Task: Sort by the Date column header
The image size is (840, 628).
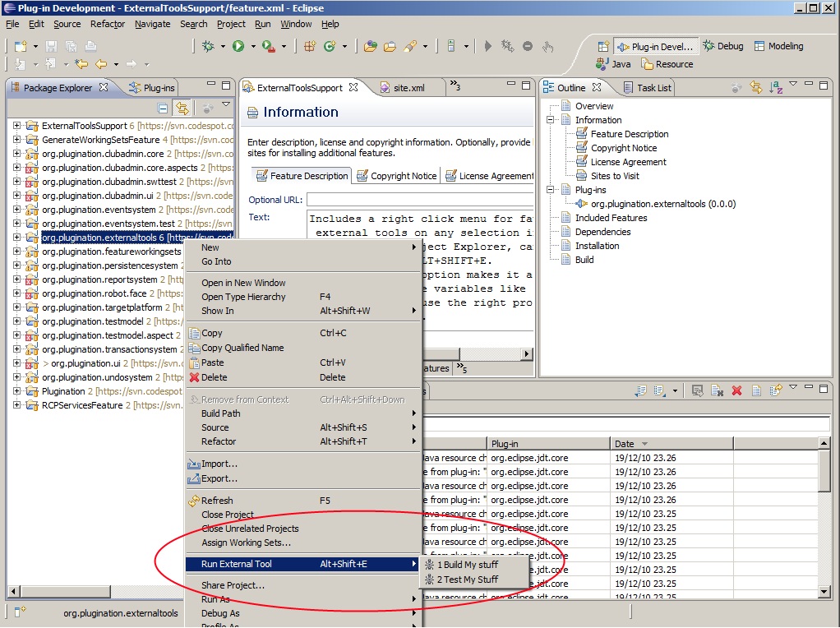Action: point(672,444)
